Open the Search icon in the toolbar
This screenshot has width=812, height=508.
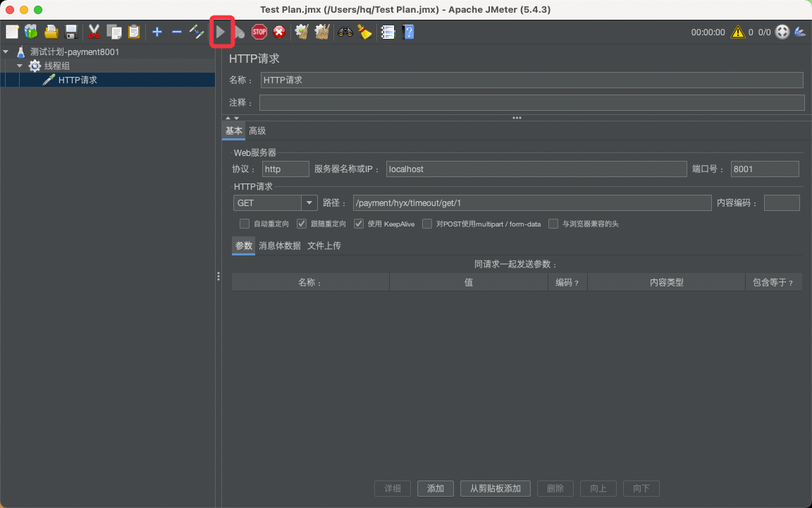pyautogui.click(x=345, y=32)
